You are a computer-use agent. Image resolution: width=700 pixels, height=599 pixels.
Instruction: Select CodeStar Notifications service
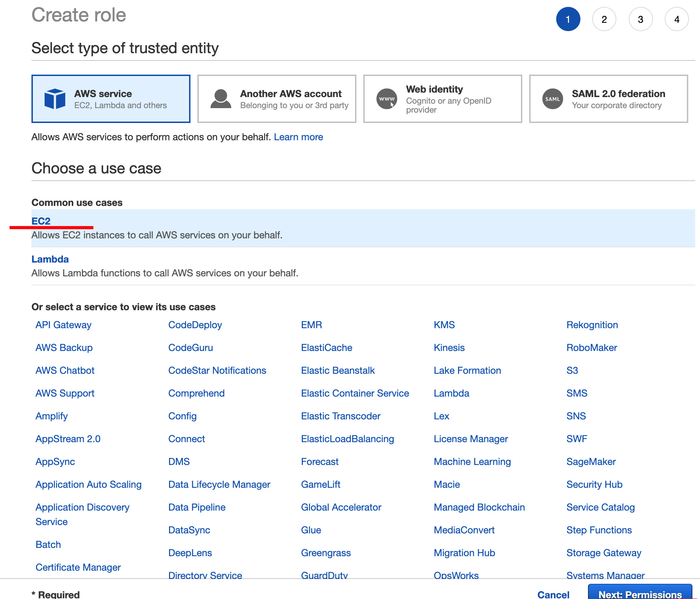[217, 371]
